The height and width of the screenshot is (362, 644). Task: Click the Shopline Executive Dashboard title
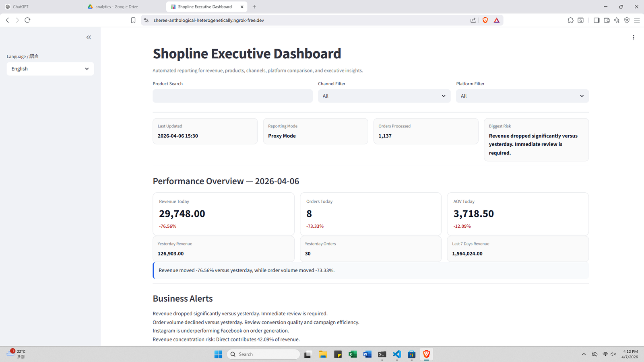[247, 53]
